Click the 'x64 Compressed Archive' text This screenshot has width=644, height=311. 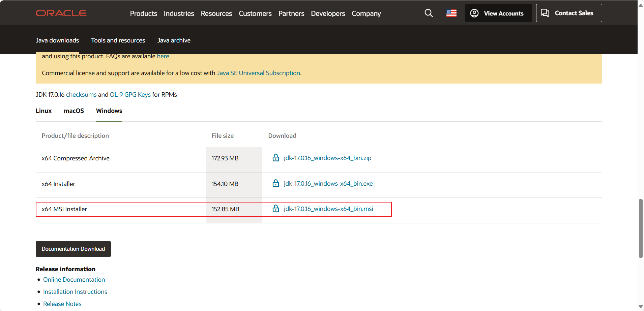click(x=76, y=158)
